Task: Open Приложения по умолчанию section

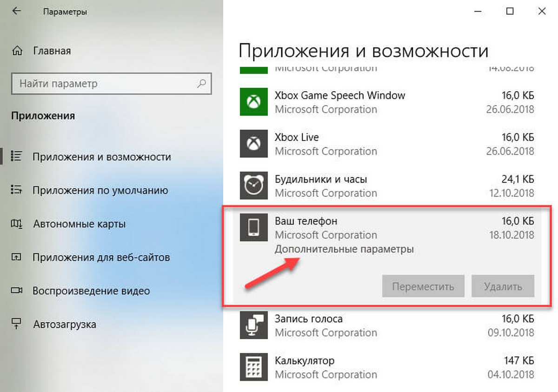Action: [100, 191]
